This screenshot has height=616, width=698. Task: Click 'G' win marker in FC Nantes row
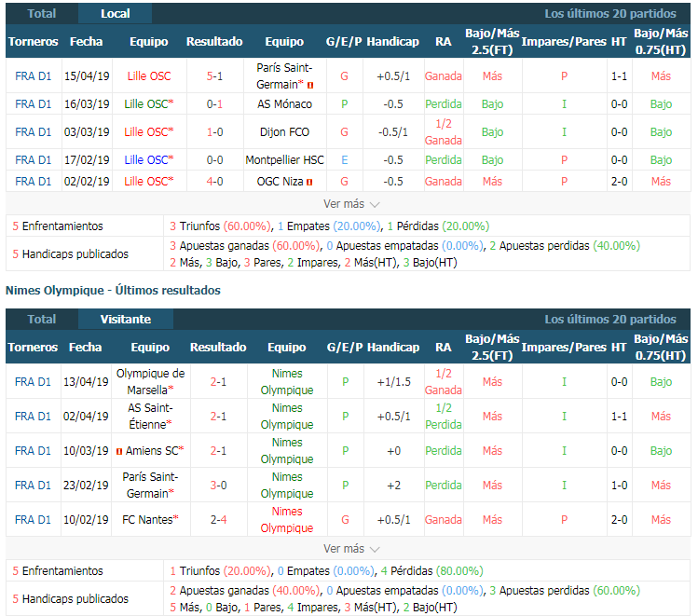pyautogui.click(x=345, y=519)
